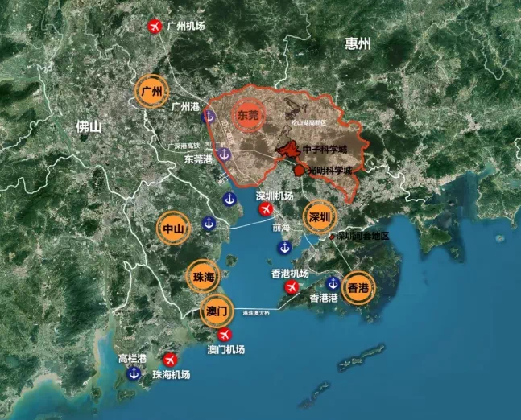Select the 深圳 orange city circle

320,217
